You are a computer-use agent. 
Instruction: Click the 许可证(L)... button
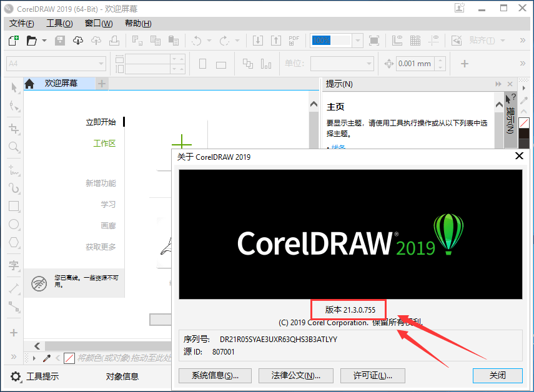pyautogui.click(x=373, y=376)
